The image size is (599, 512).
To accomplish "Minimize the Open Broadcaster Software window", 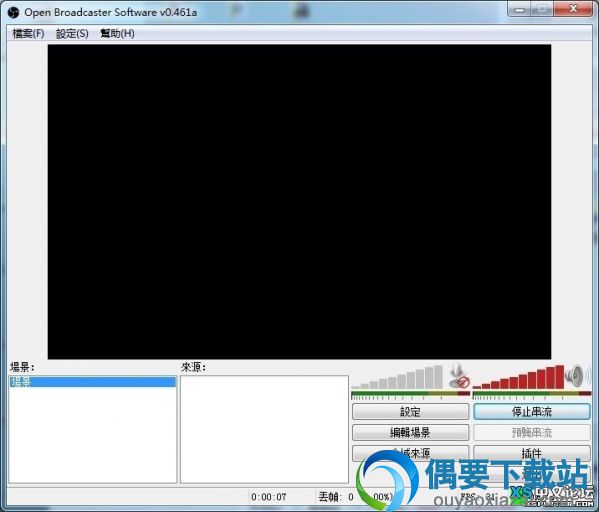I will 519,9.
